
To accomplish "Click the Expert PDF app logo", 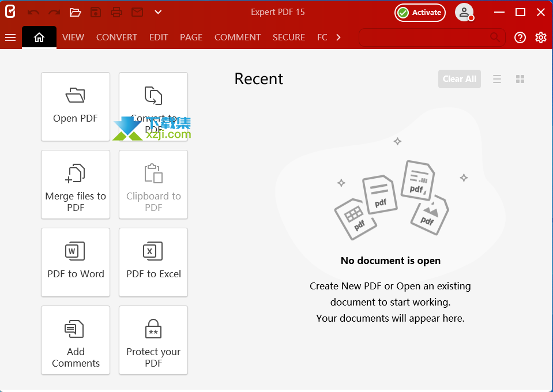I will coord(10,12).
